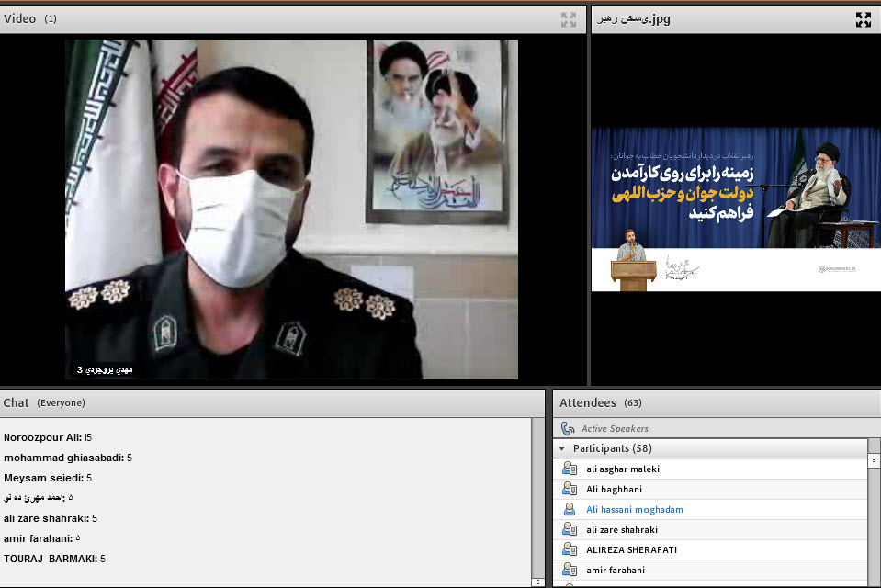Click the Persian-name chat message

click(39, 497)
